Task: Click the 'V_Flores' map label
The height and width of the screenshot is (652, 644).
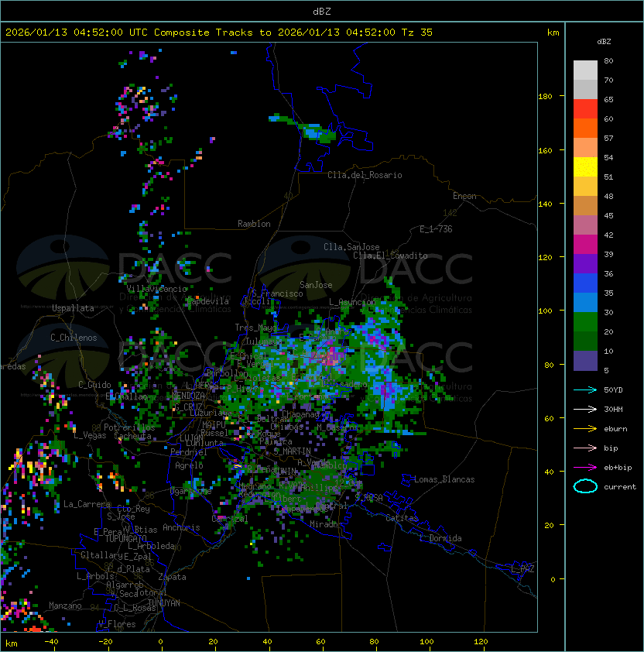Action: pyautogui.click(x=117, y=624)
